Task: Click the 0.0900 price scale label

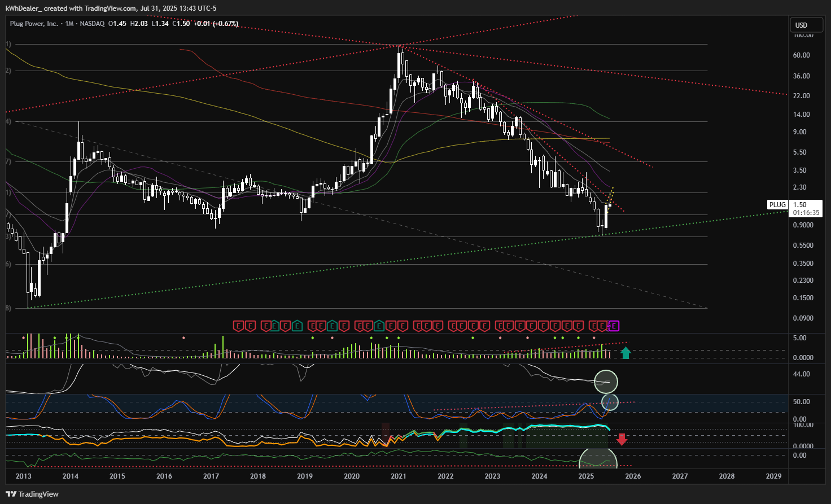Action: (803, 318)
